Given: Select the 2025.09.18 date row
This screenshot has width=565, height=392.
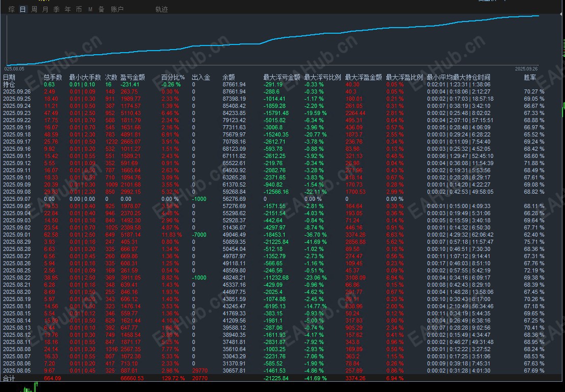Looking at the screenshot, I should click(x=17, y=134).
